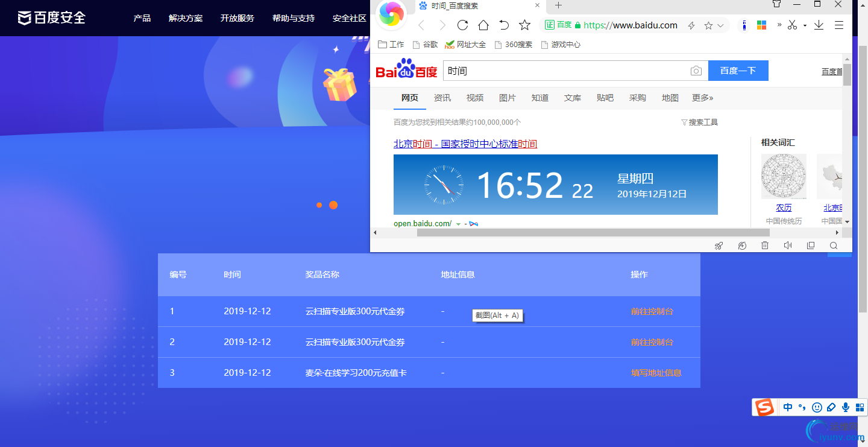Click the 百度一下 search button
The width and height of the screenshot is (868, 447).
coord(738,71)
